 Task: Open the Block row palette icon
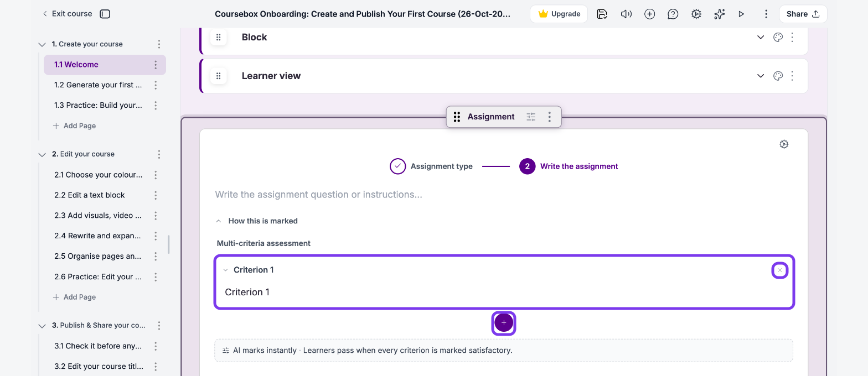point(778,38)
